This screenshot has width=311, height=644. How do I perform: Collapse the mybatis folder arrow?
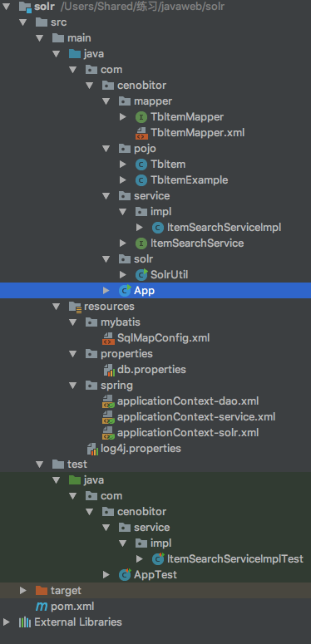click(x=72, y=322)
